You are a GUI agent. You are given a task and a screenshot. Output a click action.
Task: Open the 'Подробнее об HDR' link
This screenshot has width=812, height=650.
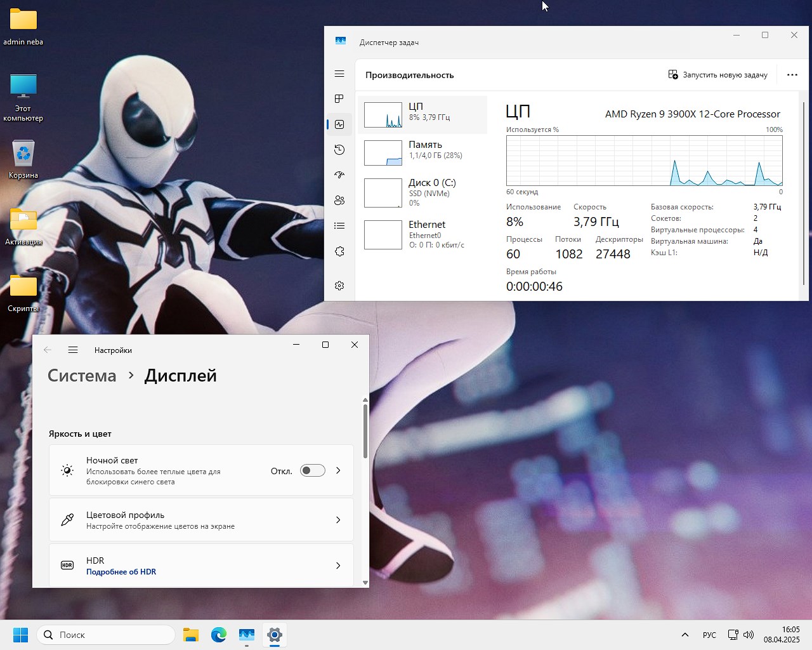click(x=121, y=572)
